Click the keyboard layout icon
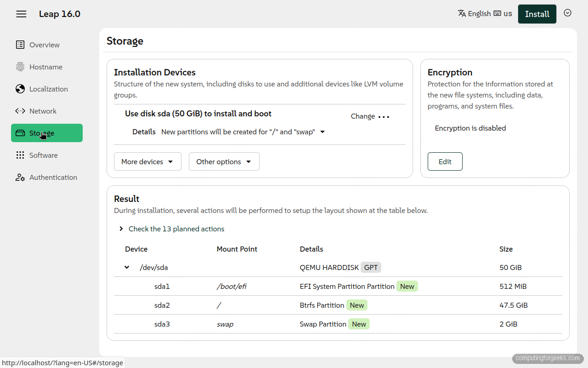This screenshot has width=588, height=368. (497, 13)
